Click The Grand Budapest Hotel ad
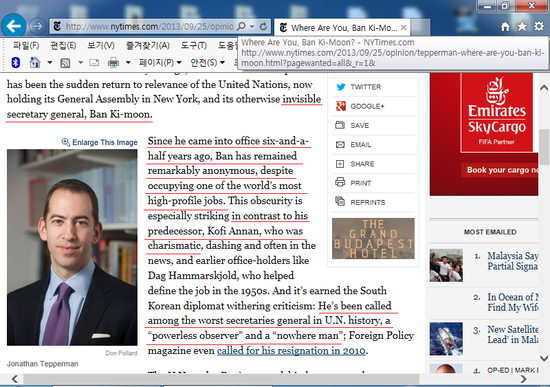 point(373,239)
